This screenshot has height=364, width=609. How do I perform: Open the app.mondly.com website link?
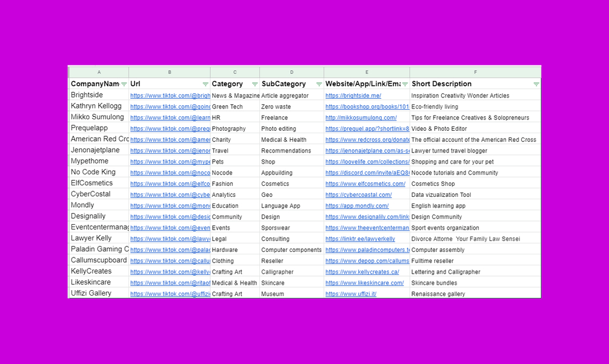click(x=357, y=206)
